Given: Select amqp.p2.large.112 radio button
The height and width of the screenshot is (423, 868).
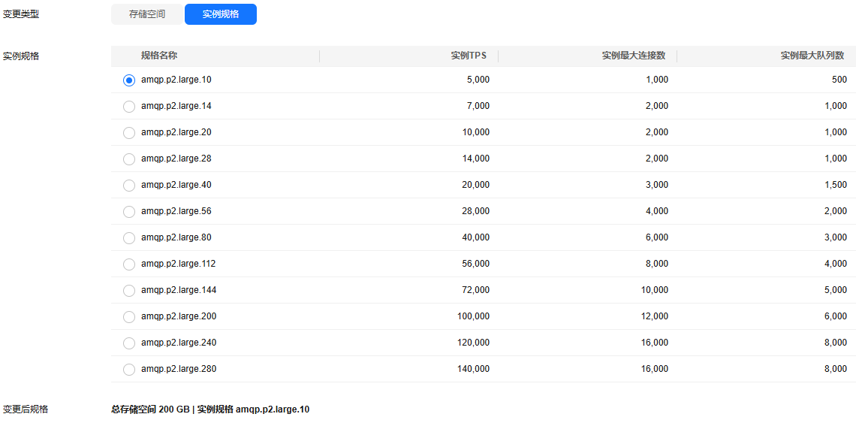Looking at the screenshot, I should click(x=129, y=264).
